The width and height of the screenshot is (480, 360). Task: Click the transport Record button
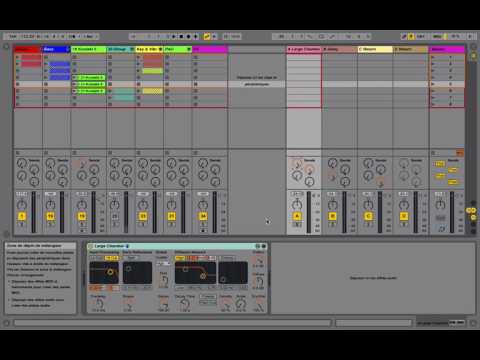(x=189, y=36)
